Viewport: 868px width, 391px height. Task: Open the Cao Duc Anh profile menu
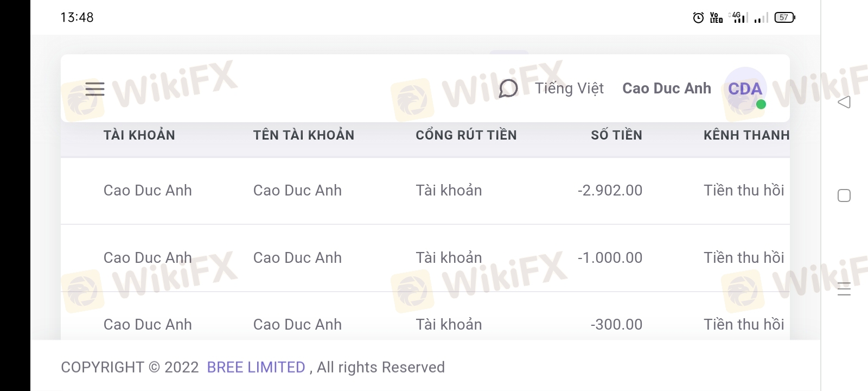pos(667,89)
